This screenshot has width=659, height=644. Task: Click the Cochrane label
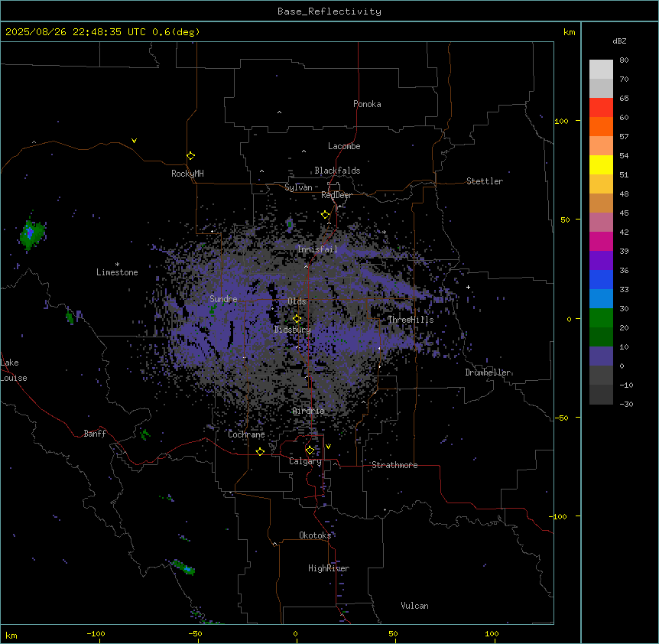coord(246,434)
